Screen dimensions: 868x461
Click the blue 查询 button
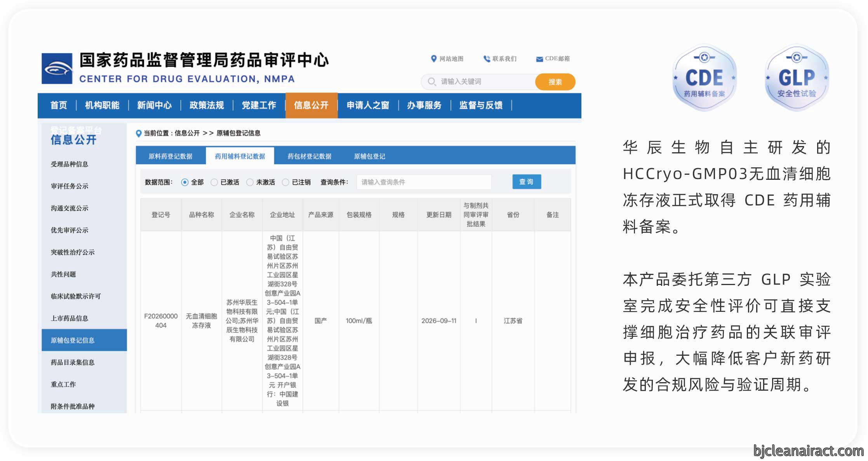pos(526,182)
